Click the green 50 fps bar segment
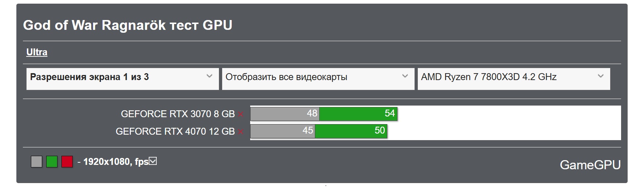Screen dimensions: 644x194 click(x=351, y=131)
